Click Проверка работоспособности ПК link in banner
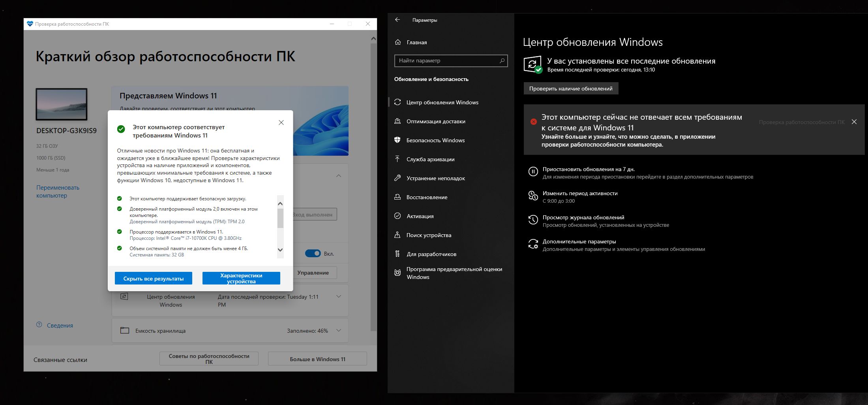Viewport: 868px width, 405px height. [x=802, y=122]
